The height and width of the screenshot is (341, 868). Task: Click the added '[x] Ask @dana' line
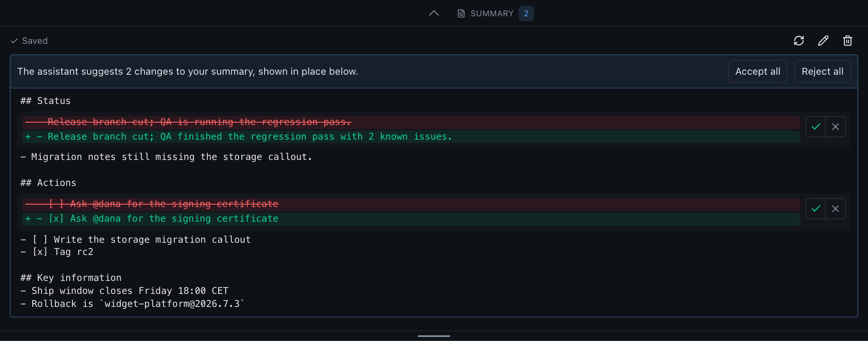pyautogui.click(x=411, y=219)
